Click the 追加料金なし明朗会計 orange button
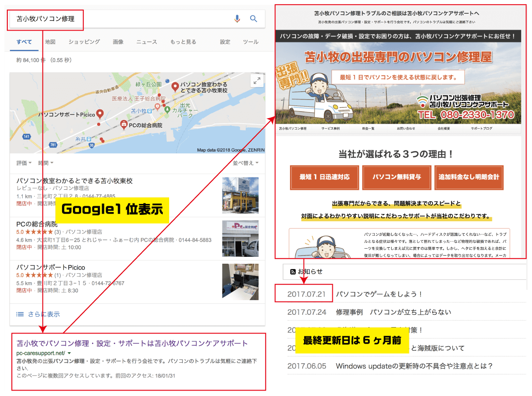This screenshot has height=396, width=532. (x=469, y=177)
